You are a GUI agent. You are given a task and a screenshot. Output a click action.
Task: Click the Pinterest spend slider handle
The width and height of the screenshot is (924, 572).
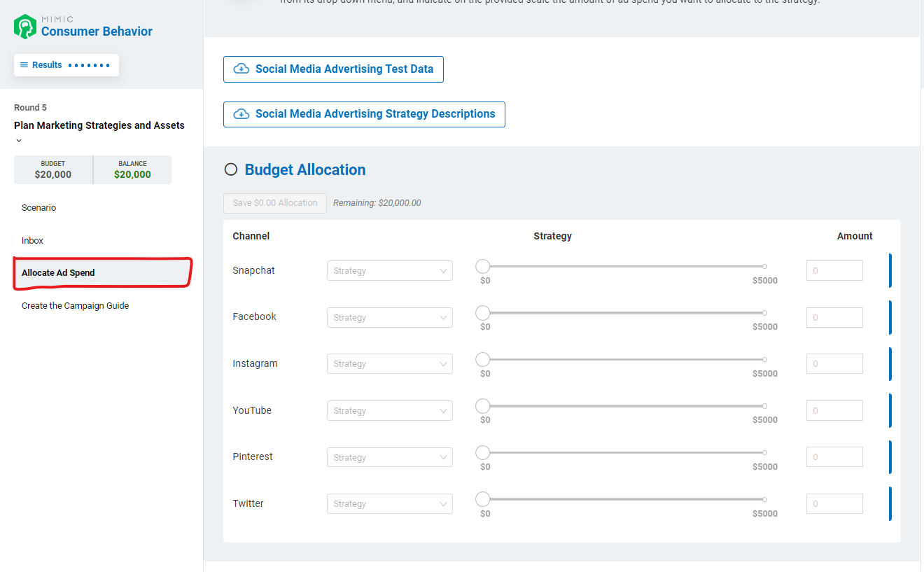(483, 452)
